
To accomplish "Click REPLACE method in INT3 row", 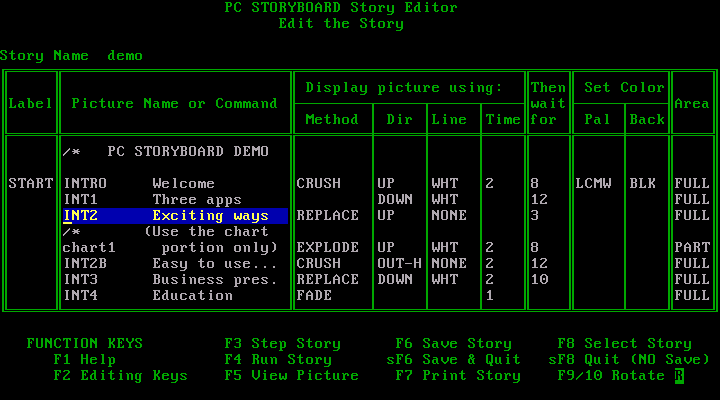I will click(x=327, y=280).
